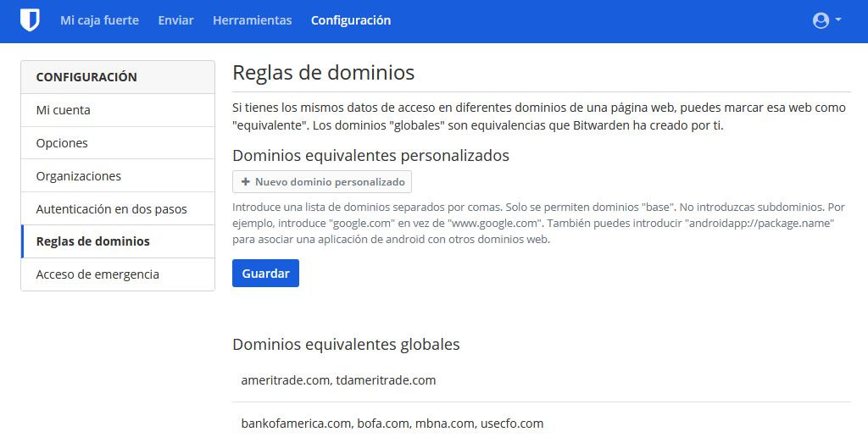Expand the account menu caret arrow

click(838, 19)
